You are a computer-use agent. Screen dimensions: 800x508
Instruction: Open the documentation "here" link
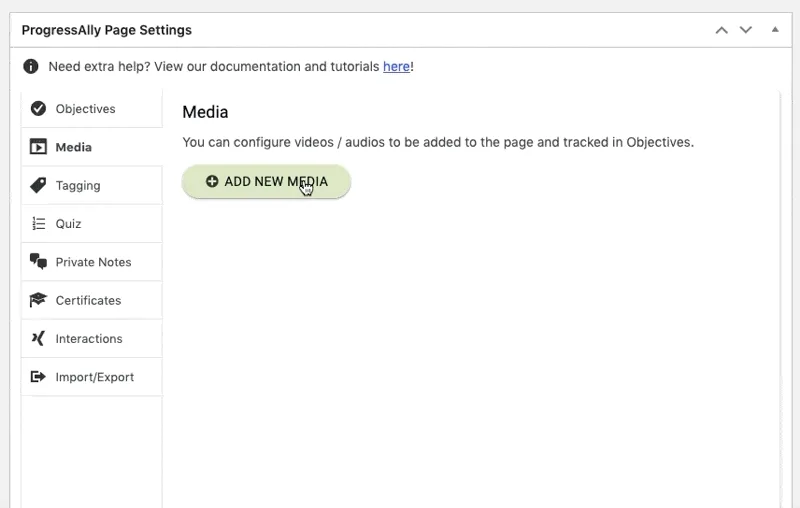[395, 67]
